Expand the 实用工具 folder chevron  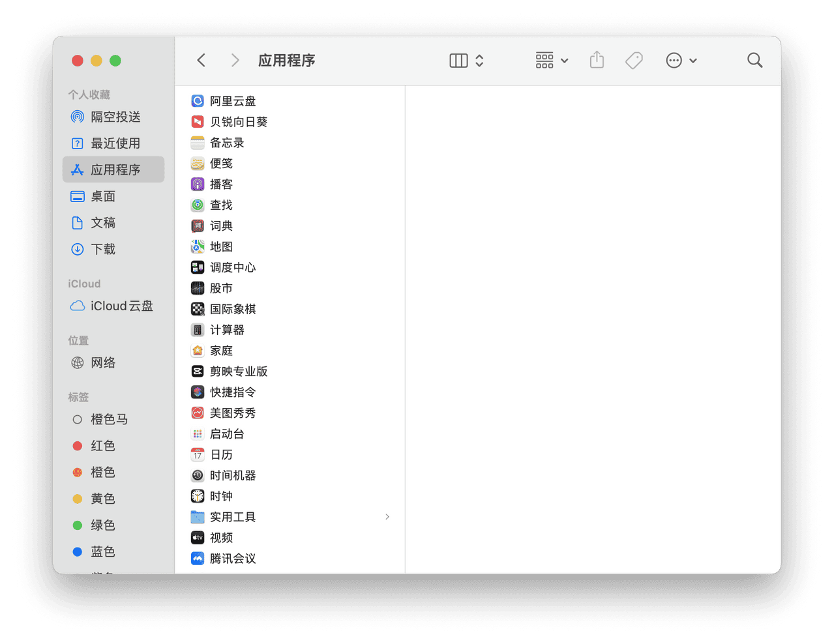click(x=387, y=517)
